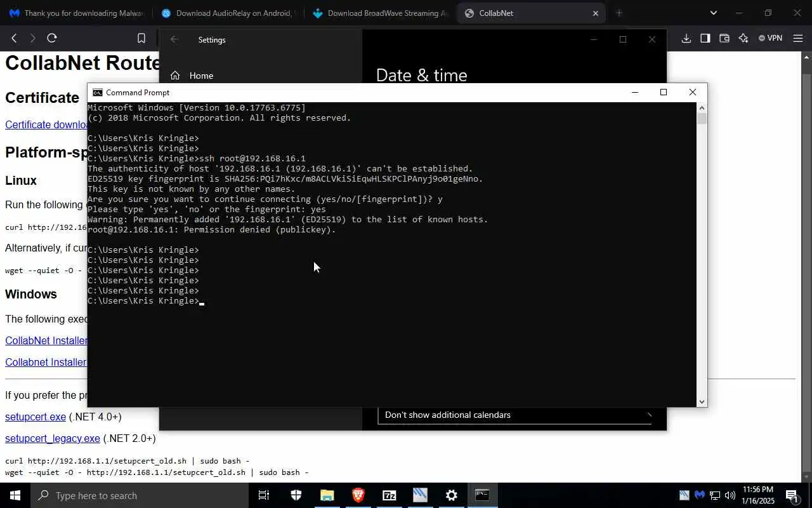This screenshot has height=508, width=812.
Task: Click the Malwarebytes system tray icon
Action: click(x=700, y=495)
